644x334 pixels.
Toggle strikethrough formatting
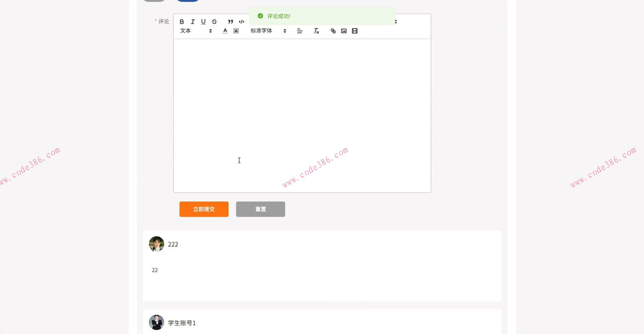click(214, 22)
